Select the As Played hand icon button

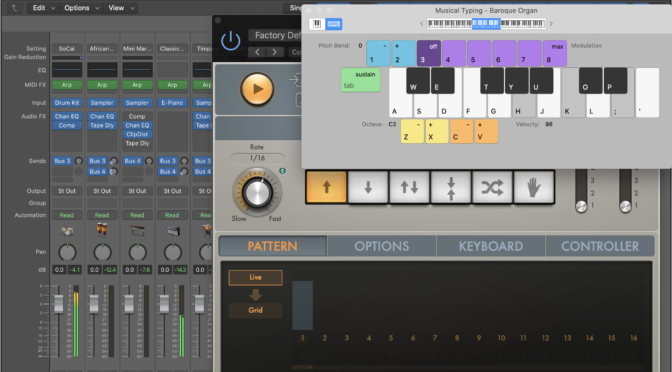pyautogui.click(x=534, y=187)
